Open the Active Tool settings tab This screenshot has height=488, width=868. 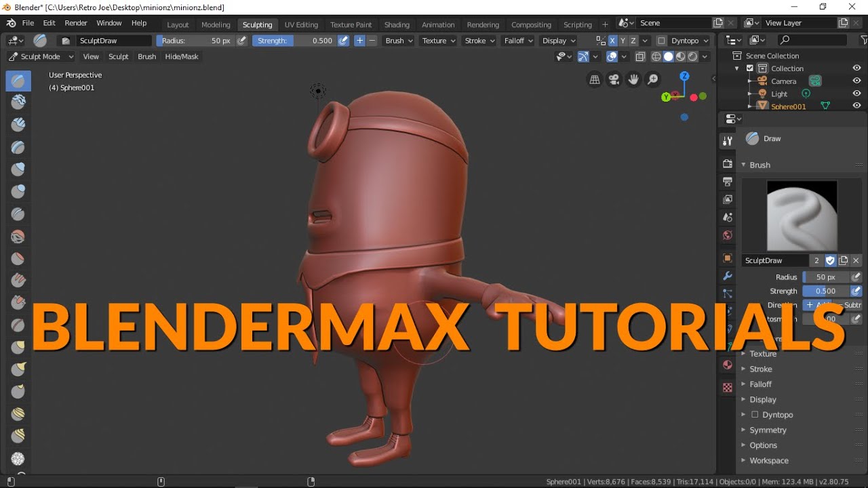(x=728, y=141)
